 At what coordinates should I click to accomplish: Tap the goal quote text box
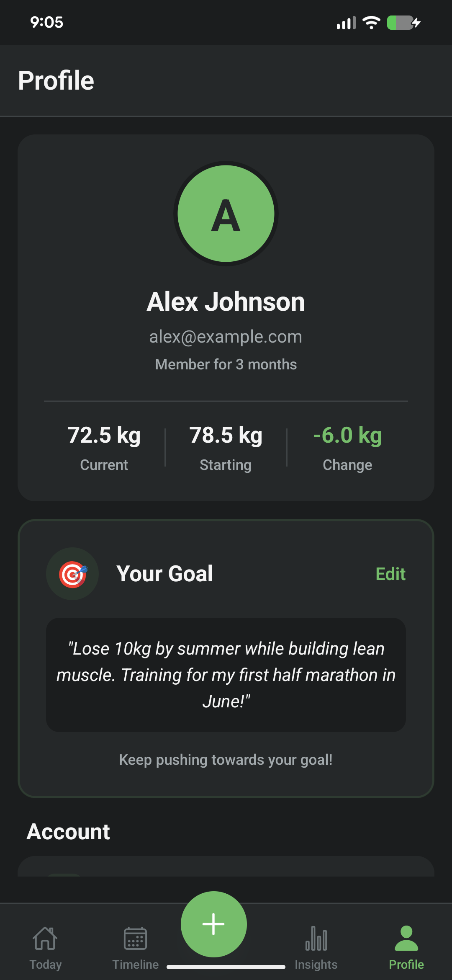click(226, 675)
